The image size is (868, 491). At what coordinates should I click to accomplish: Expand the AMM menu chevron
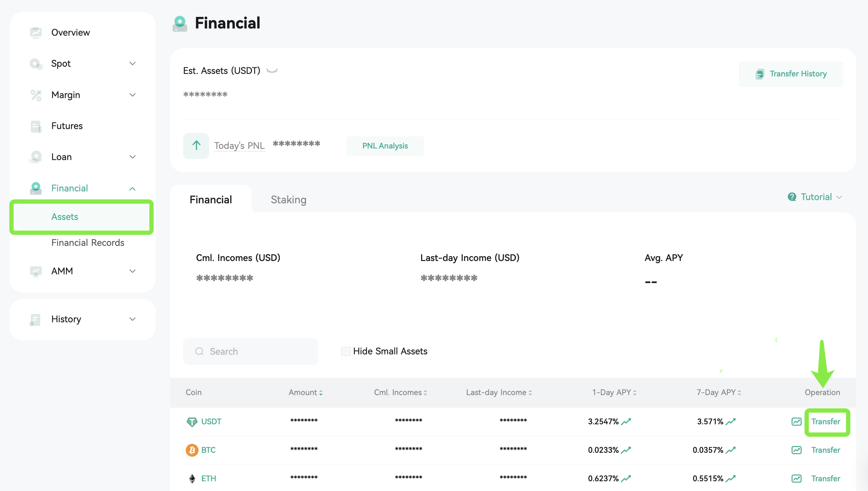point(133,271)
